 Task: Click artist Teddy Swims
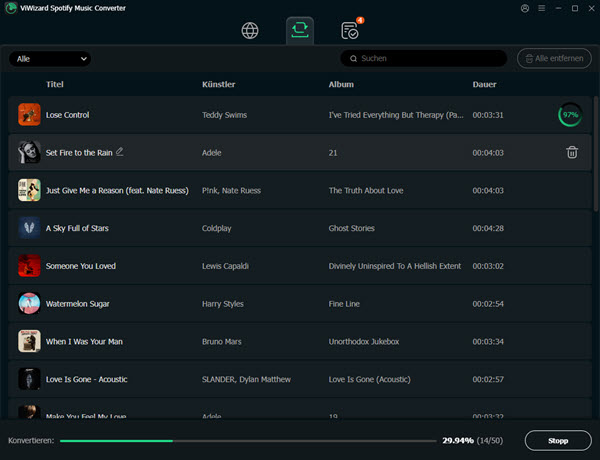pos(224,115)
